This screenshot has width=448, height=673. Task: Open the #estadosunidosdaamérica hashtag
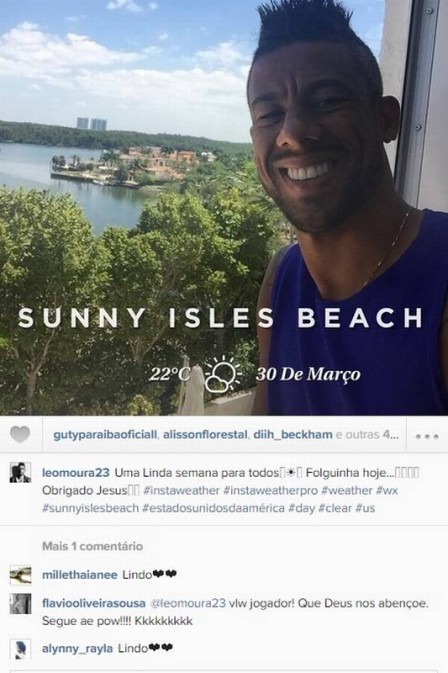(213, 508)
